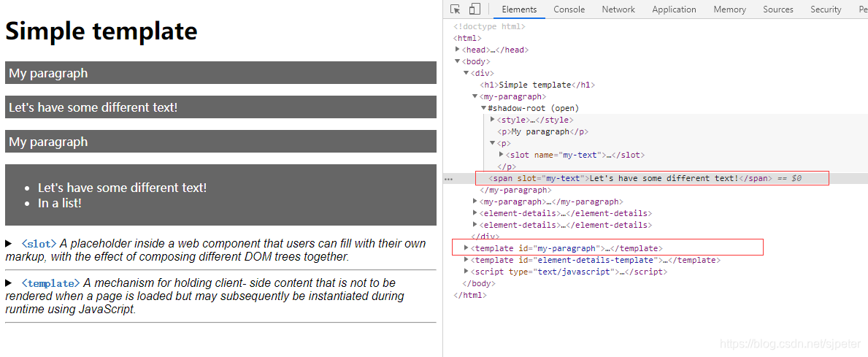Image resolution: width=868 pixels, height=357 pixels.
Task: Click the slot description text
Action: coord(216,250)
